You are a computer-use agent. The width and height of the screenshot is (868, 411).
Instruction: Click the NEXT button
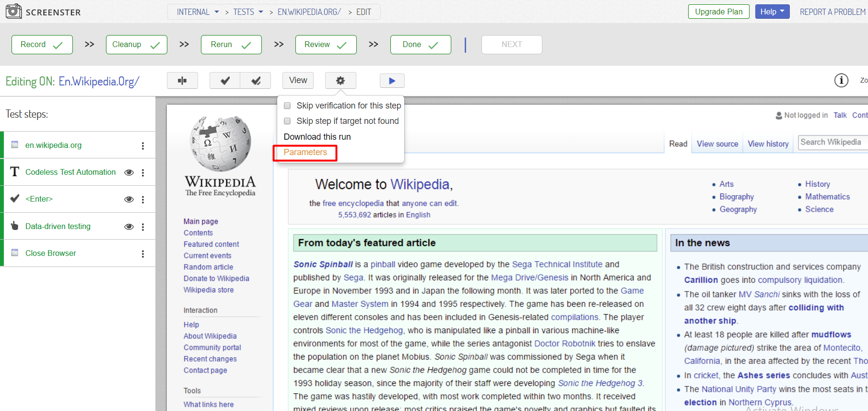pos(512,45)
